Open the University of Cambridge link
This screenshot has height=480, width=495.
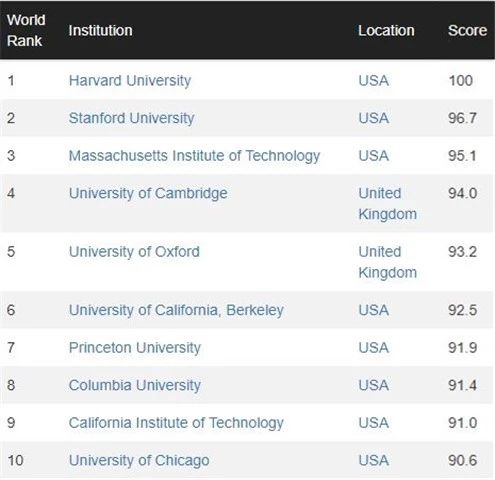click(148, 194)
